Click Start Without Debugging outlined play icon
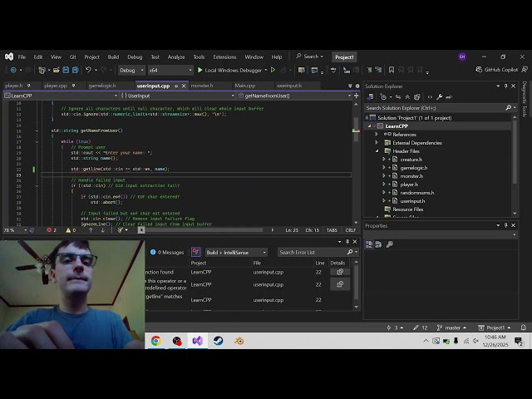 [x=273, y=70]
